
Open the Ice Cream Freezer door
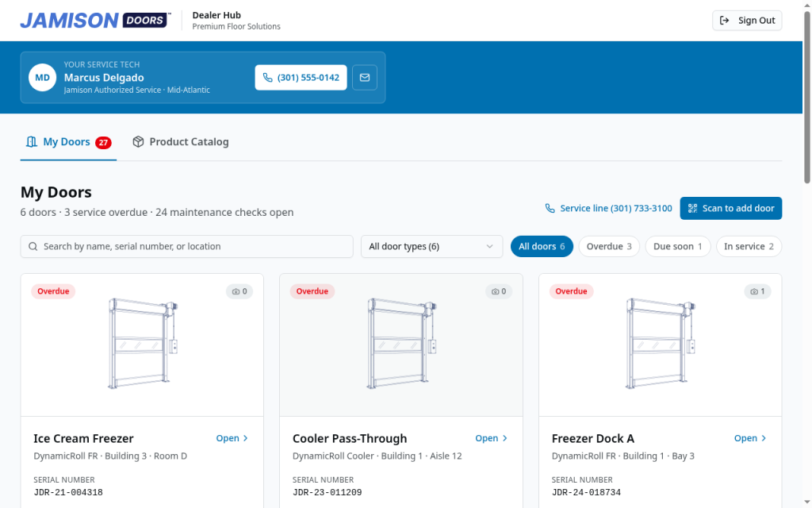[232, 438]
